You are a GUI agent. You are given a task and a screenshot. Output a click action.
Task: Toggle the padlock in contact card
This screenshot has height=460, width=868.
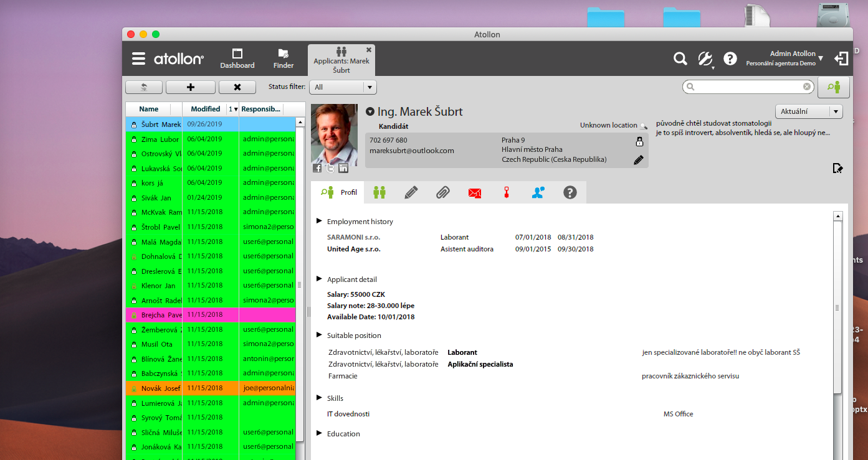(639, 142)
